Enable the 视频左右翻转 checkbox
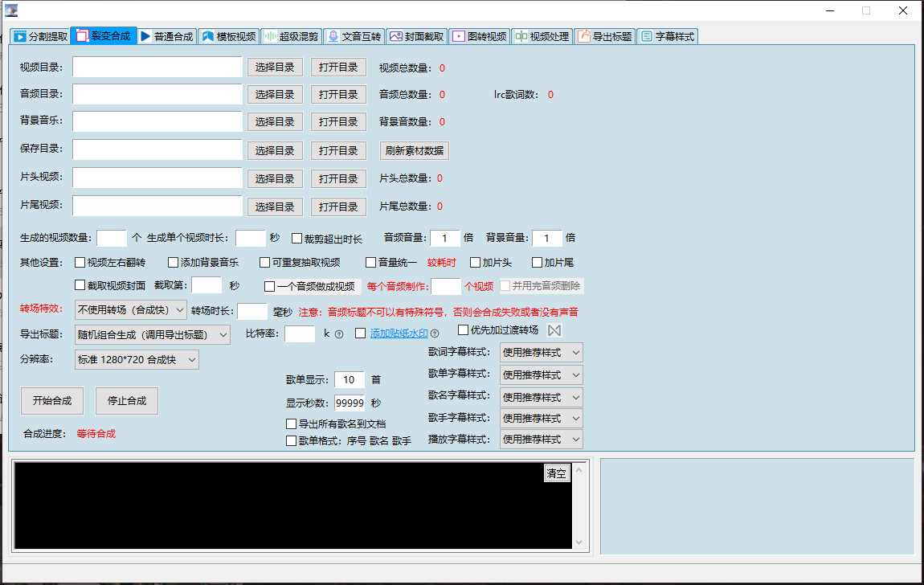Image resolution: width=924 pixels, height=585 pixels. coord(80,262)
